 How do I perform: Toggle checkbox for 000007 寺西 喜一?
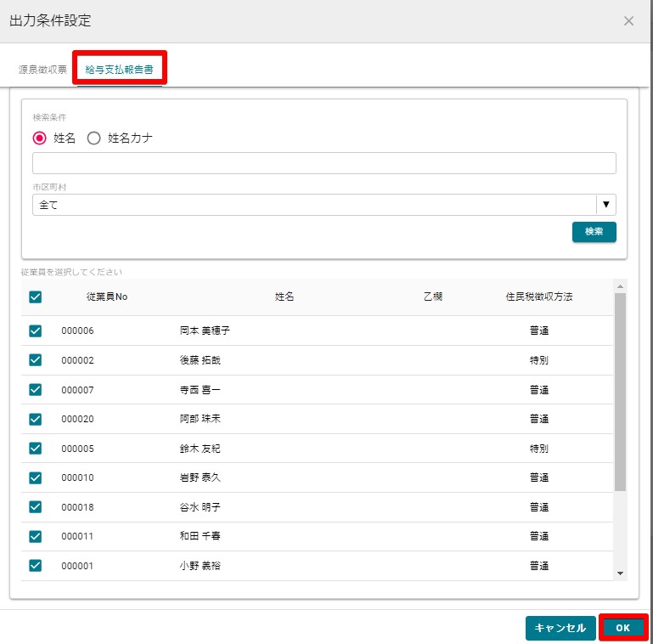[x=36, y=389]
